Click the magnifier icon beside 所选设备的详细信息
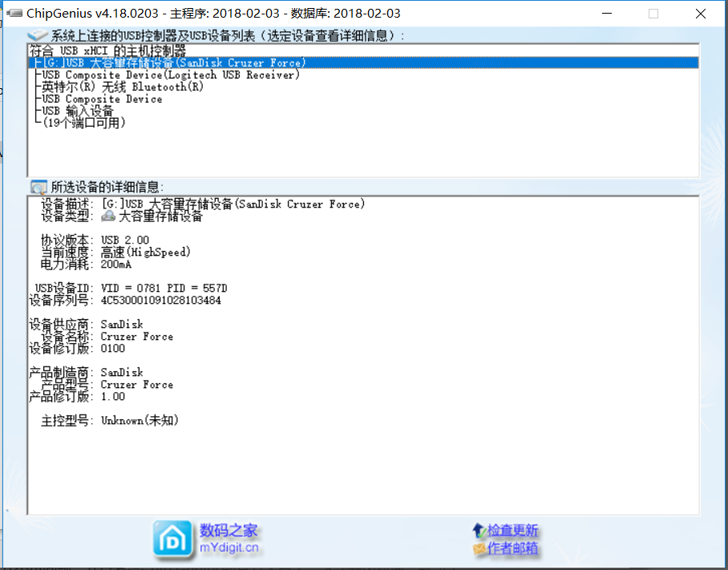 [x=38, y=186]
